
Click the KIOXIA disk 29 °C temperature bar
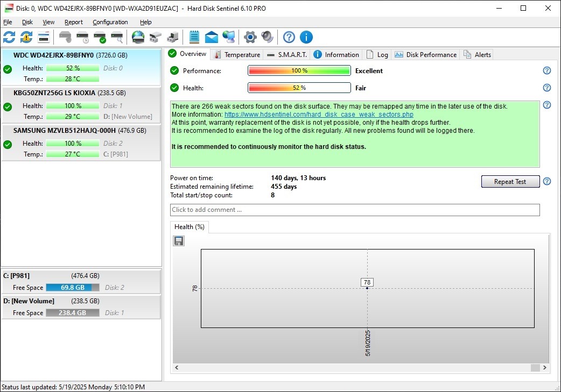(x=73, y=117)
